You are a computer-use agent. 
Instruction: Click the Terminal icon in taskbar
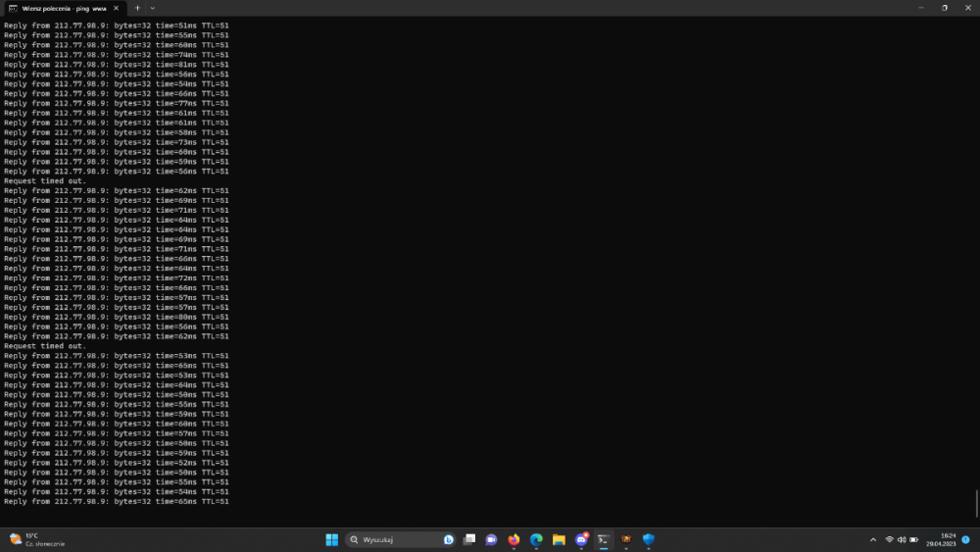tap(604, 539)
